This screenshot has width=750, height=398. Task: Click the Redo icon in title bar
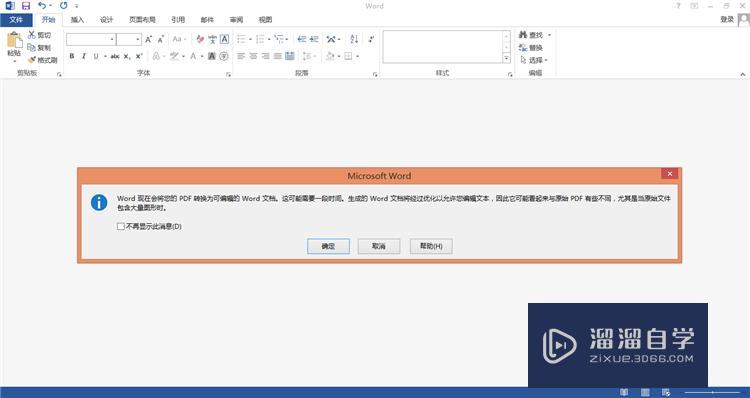[64, 6]
